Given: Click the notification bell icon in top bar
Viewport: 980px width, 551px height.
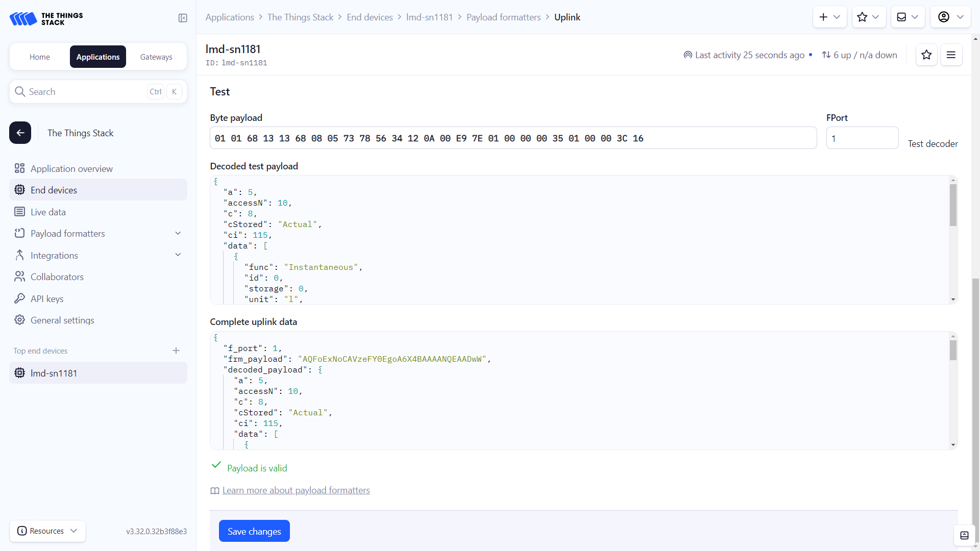Looking at the screenshot, I should point(901,17).
